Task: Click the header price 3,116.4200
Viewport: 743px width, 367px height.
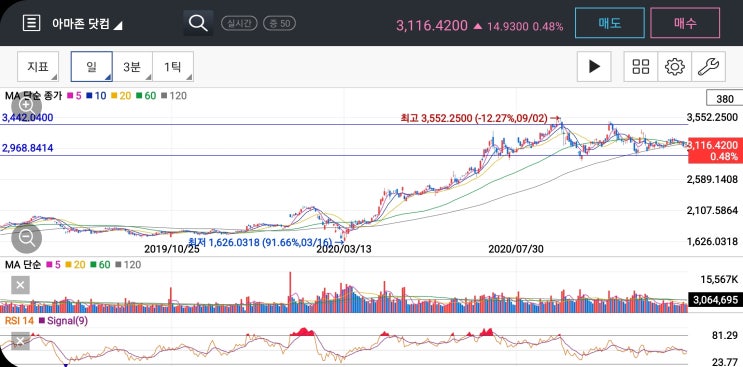Action: pos(432,25)
